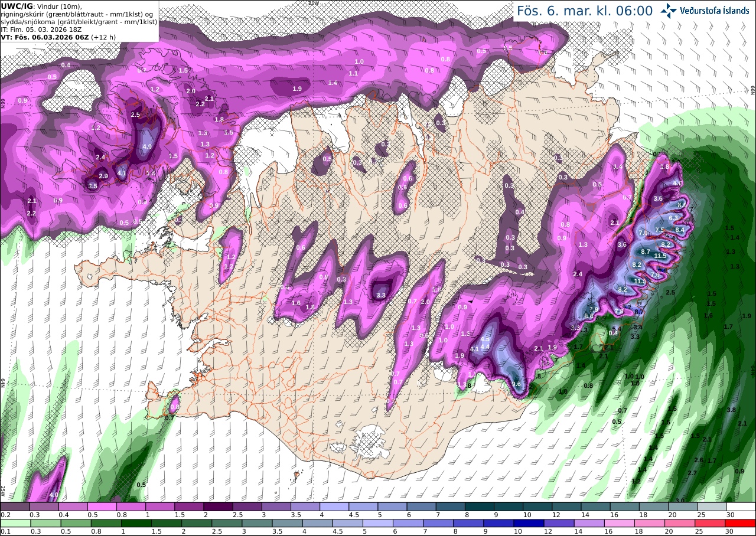Select the white snow scale swatch at 30

pyautogui.click(x=741, y=506)
